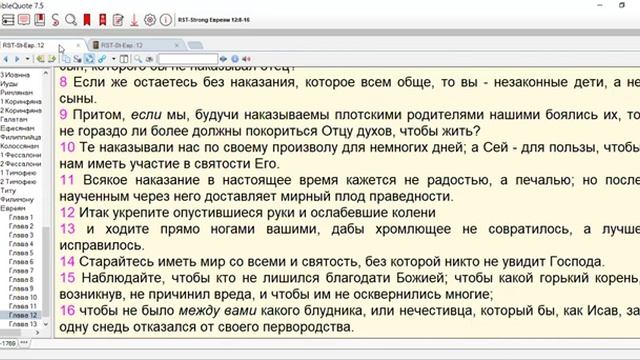Click book list scrollbar down arrow
Viewport: 640px width, 360px height.
tap(46, 324)
